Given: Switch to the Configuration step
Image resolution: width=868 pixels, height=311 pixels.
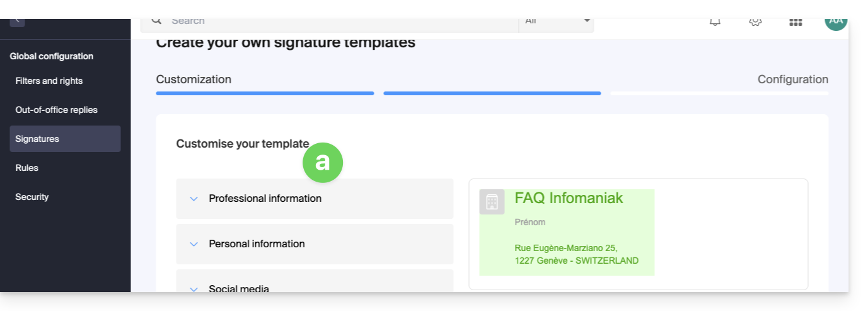Looking at the screenshot, I should [792, 79].
